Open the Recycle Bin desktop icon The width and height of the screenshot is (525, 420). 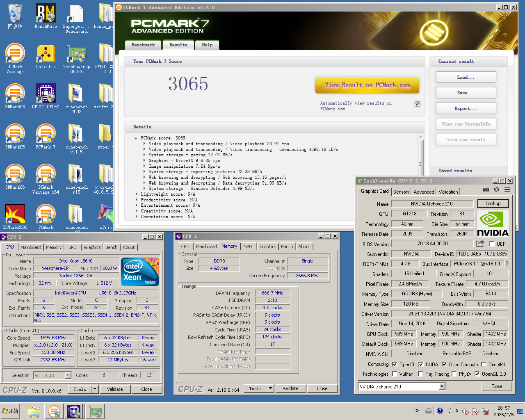click(15, 16)
